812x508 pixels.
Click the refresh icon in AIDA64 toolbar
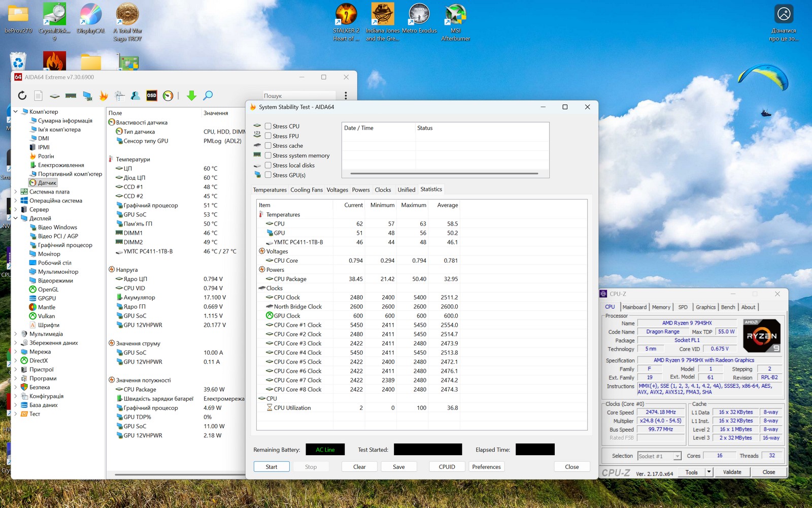(x=22, y=96)
